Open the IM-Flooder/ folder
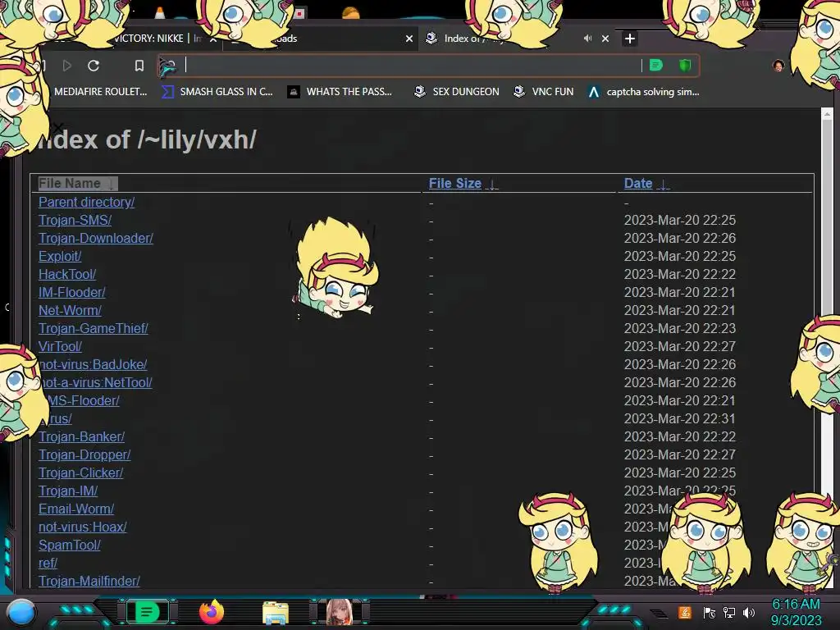 tap(72, 293)
